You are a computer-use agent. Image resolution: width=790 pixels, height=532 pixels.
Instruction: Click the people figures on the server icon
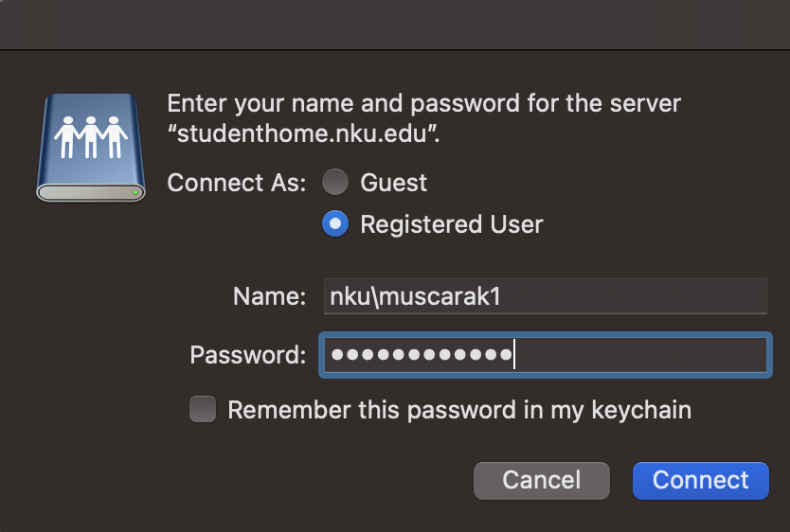90,136
